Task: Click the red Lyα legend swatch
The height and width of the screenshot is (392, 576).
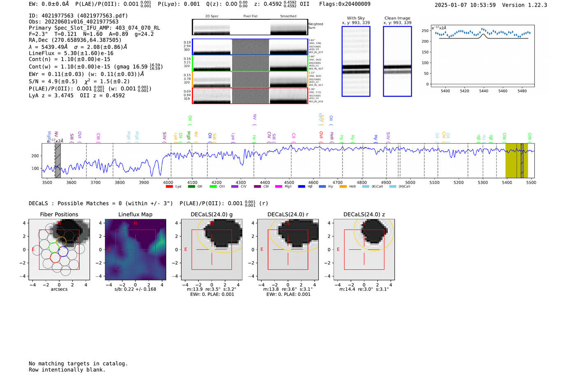Action: [x=169, y=187]
